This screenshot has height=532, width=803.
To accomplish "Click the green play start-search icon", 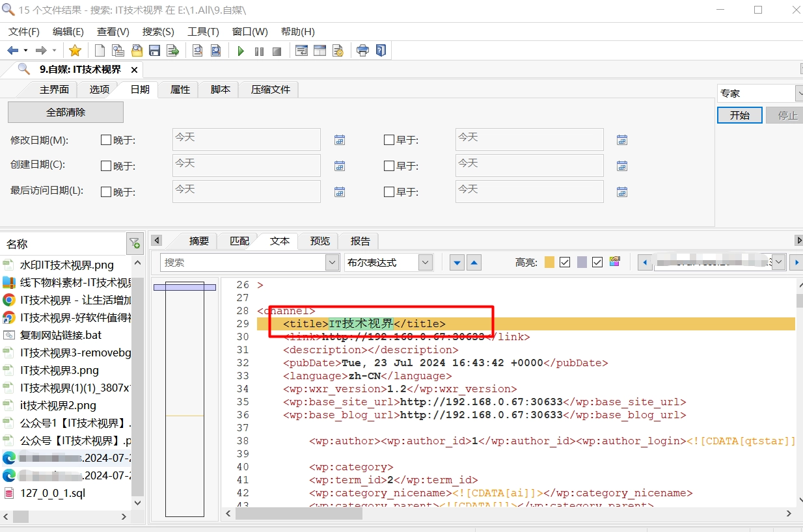I will coord(241,51).
